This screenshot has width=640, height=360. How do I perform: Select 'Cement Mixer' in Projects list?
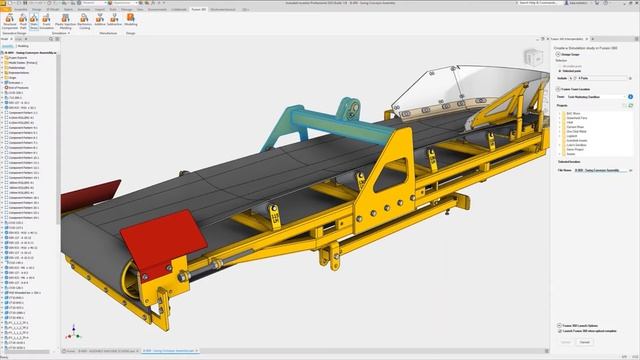575,127
